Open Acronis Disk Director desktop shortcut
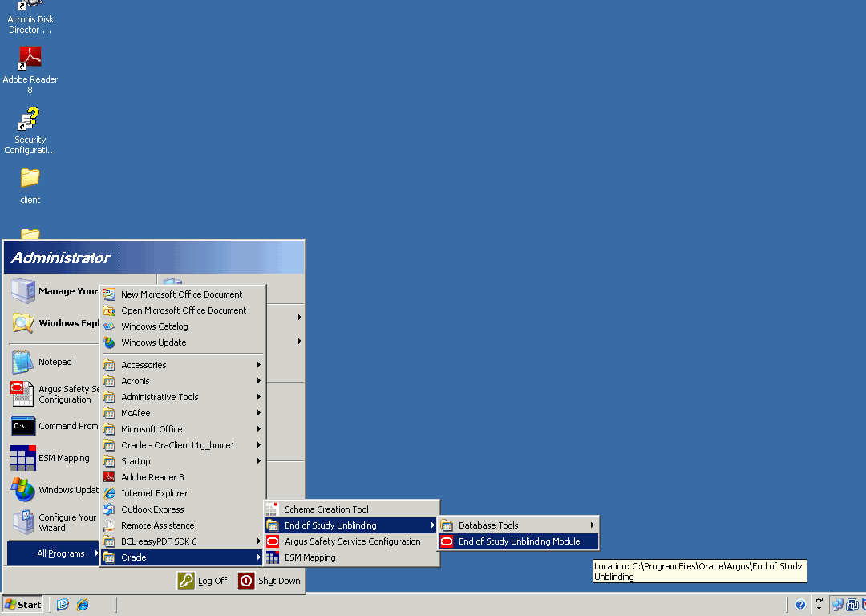The width and height of the screenshot is (866, 616). point(30,18)
